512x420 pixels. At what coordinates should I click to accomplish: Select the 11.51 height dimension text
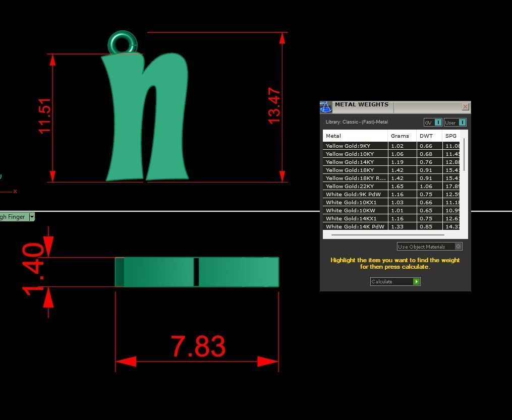coord(45,116)
